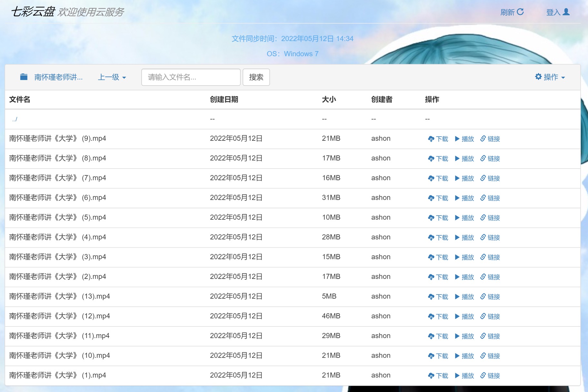Click the link chain icon for 《大学》(1).mp4
The image size is (588, 392).
(x=483, y=376)
